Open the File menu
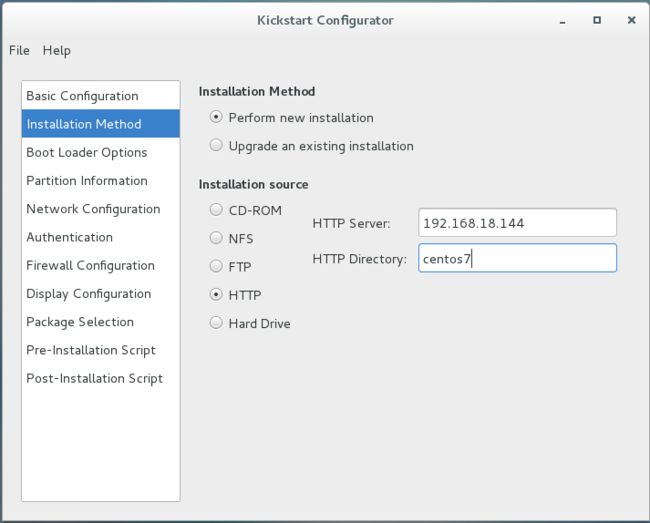 point(19,51)
